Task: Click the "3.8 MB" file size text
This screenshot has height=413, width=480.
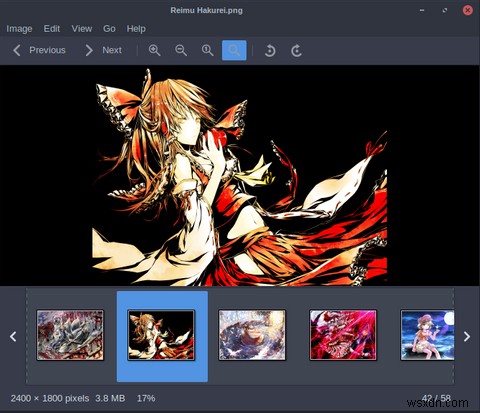Action: [110, 398]
